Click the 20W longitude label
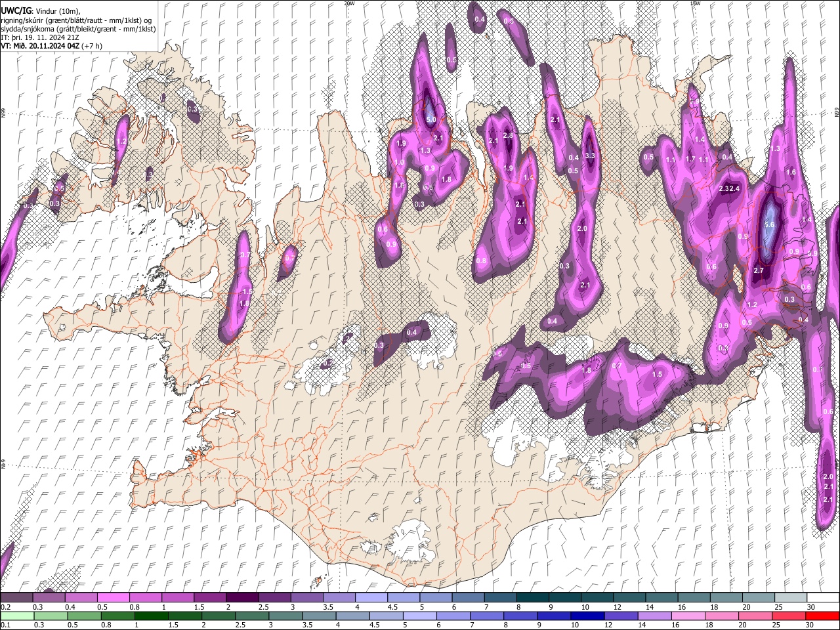Viewport: 840px width, 630px height. (349, 3)
